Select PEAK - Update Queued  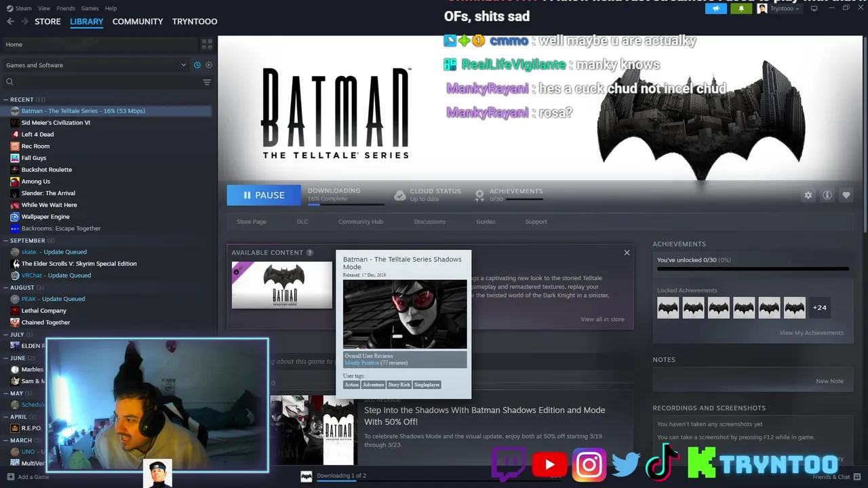click(54, 299)
